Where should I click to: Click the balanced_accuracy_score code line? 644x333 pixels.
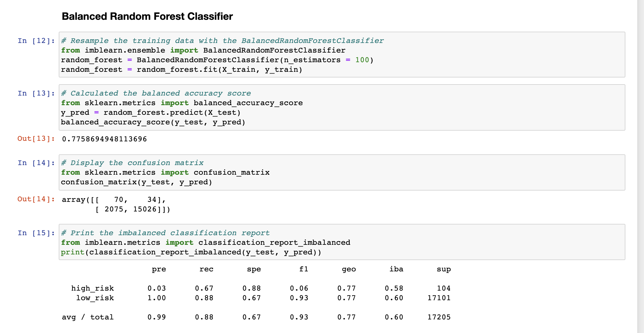tap(153, 122)
